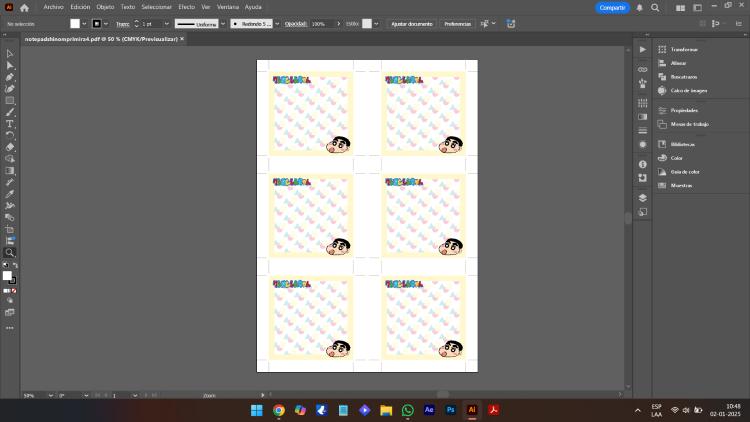
Task: Select the Pen tool
Action: (x=10, y=77)
